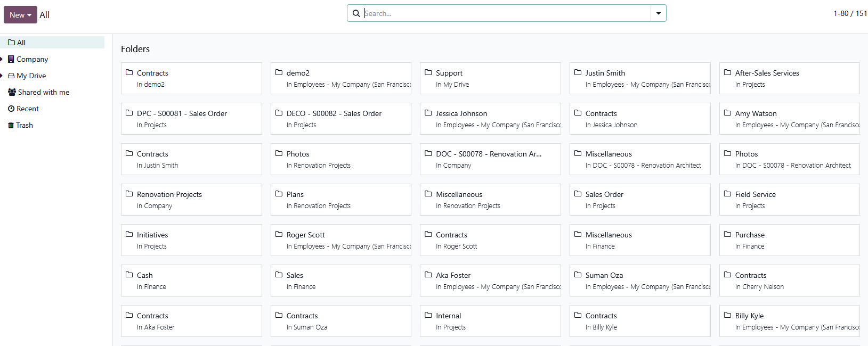Expand the My Drive tree node
Viewport: 868px width, 346px height.
(2, 76)
